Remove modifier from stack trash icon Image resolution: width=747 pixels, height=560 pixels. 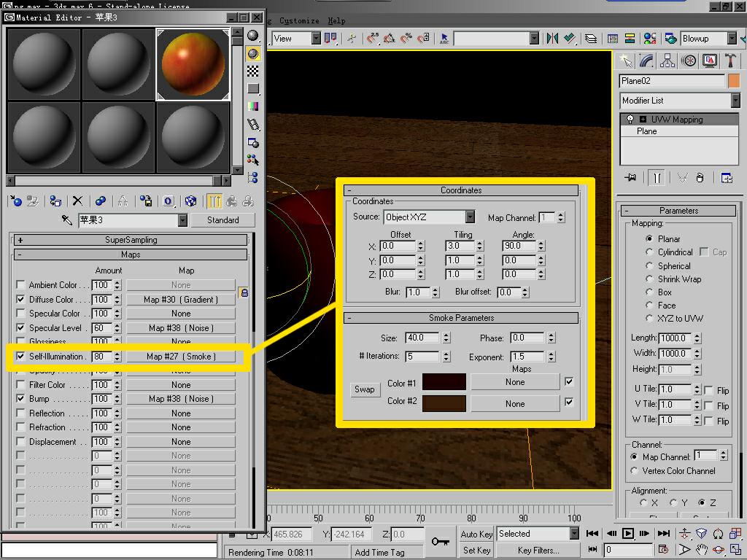coord(700,178)
